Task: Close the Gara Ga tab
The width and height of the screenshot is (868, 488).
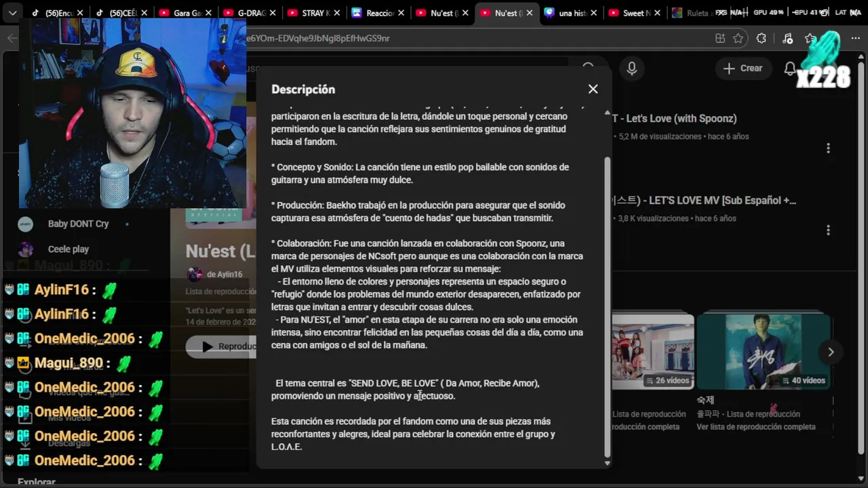Action: [208, 13]
